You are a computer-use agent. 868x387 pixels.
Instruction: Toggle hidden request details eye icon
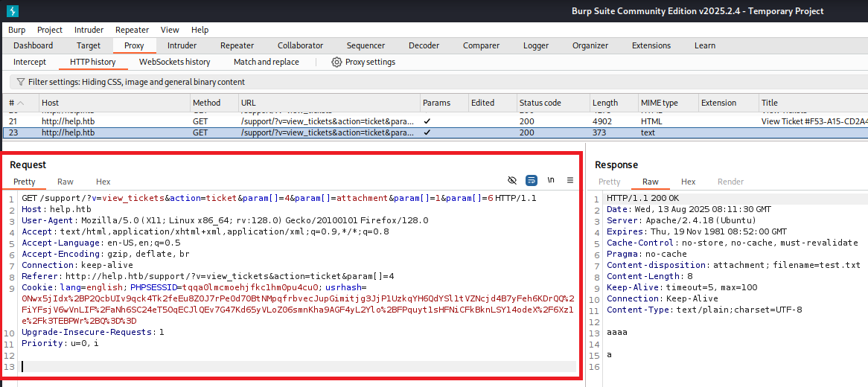[512, 180]
